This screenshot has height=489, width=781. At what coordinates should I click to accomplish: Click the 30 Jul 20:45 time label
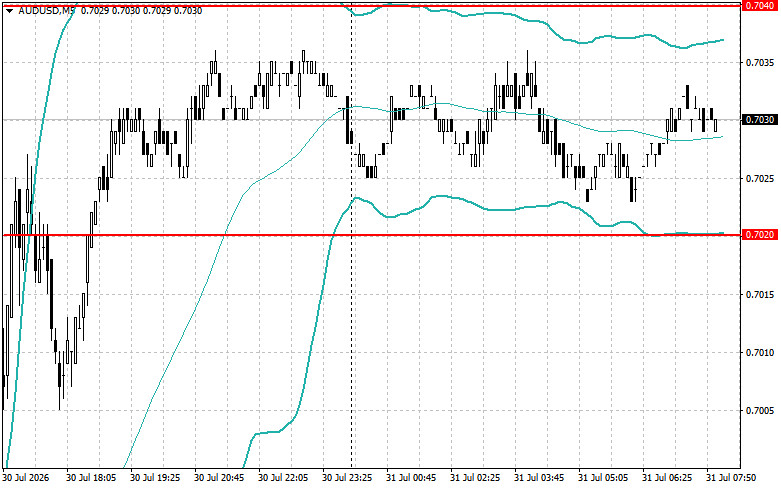pos(219,478)
